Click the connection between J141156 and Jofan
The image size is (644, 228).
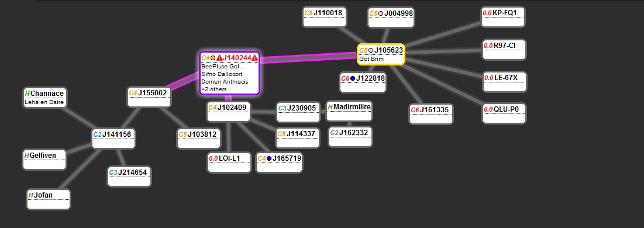pos(81,169)
